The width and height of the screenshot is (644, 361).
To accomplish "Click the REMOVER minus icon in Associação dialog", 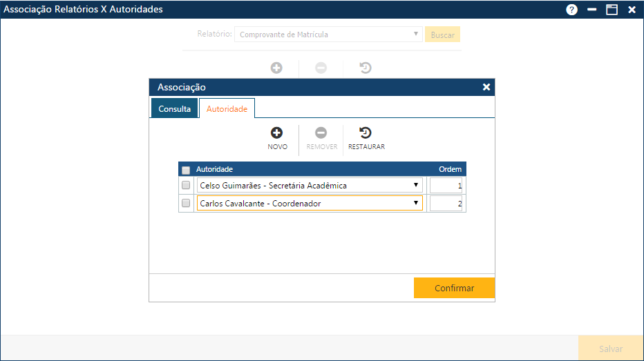I will pyautogui.click(x=321, y=133).
